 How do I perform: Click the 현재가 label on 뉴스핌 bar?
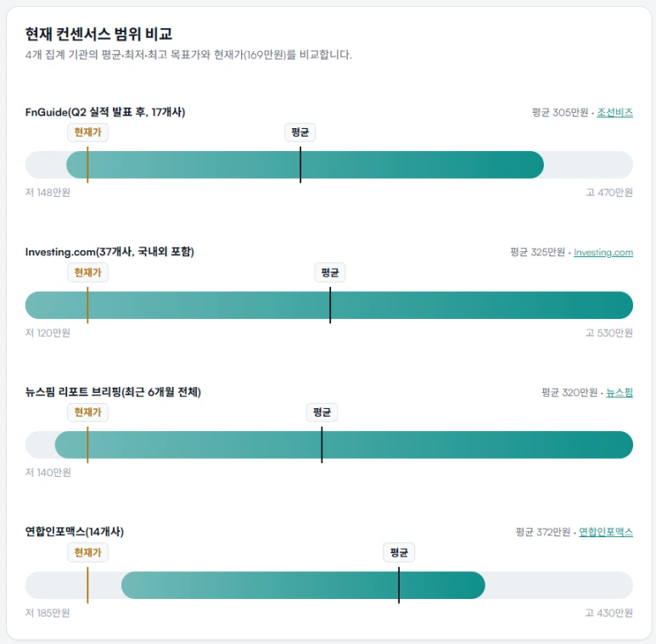pos(88,412)
